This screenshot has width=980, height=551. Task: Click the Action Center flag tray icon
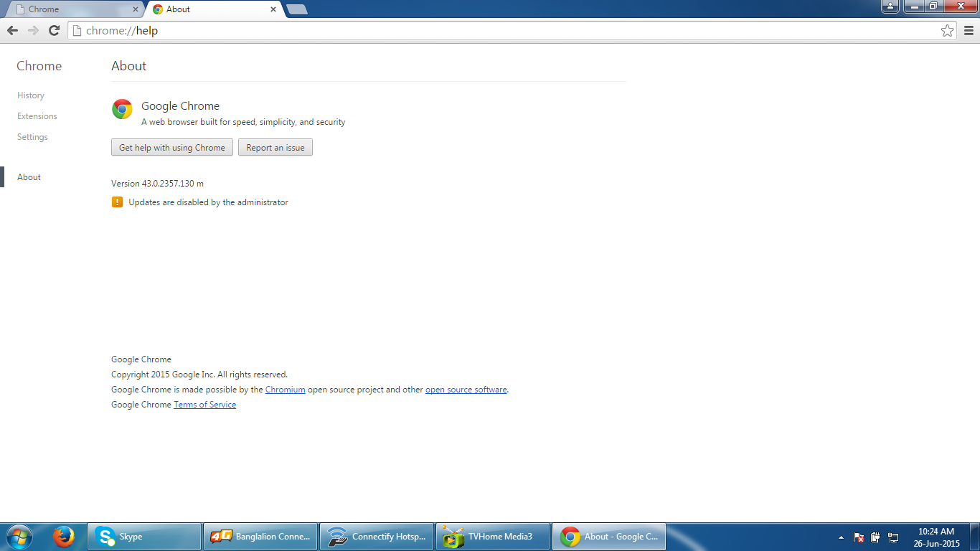click(x=859, y=537)
